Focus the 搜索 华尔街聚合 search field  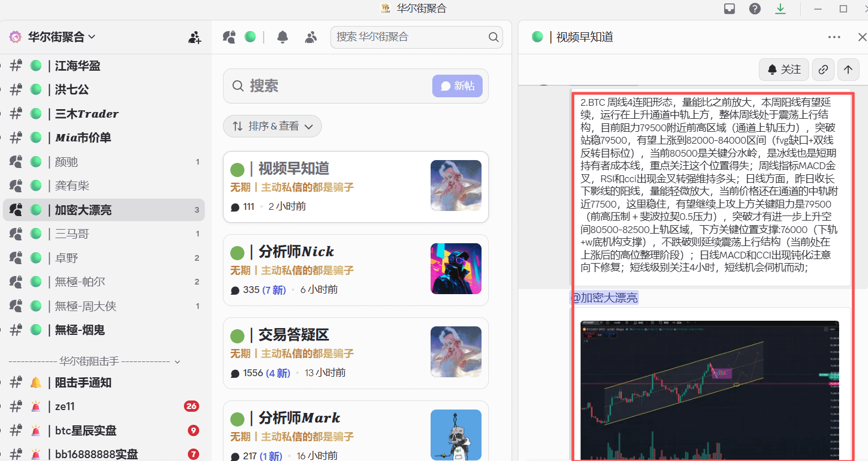click(417, 37)
